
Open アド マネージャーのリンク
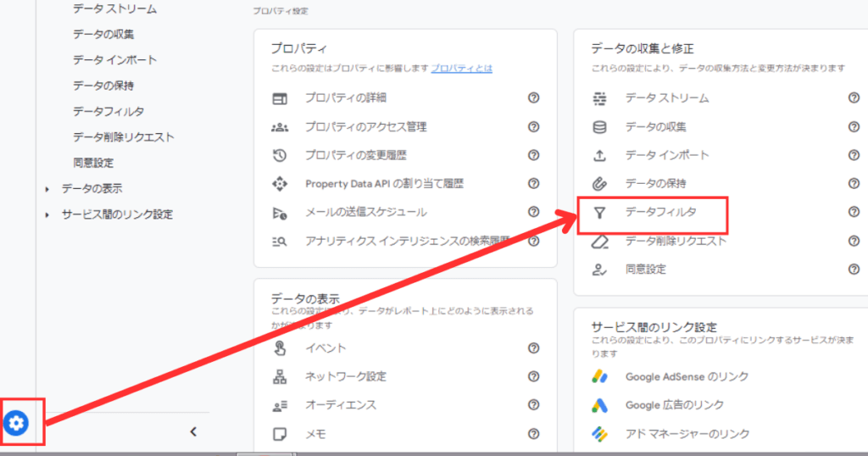point(687,434)
